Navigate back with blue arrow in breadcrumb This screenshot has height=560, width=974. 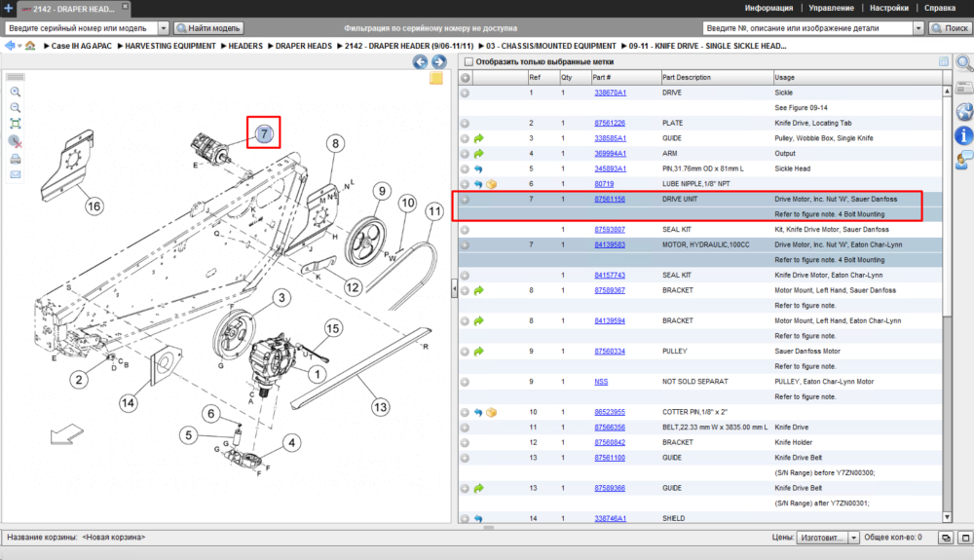coord(10,46)
